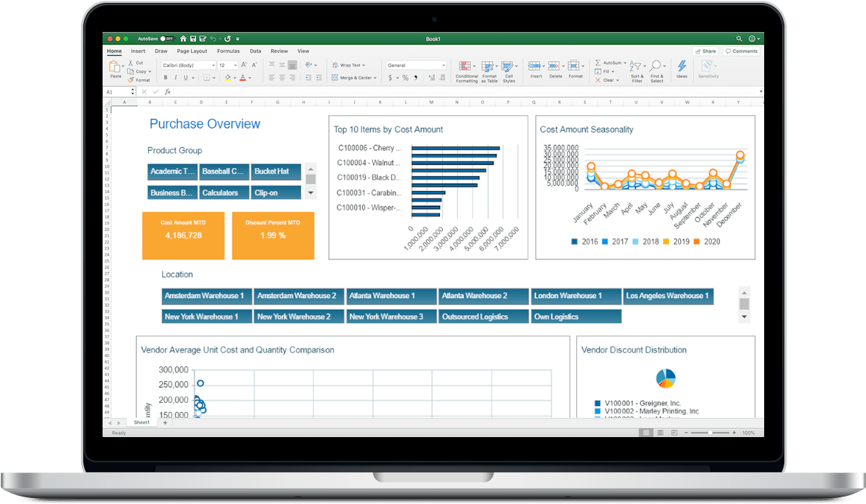Click the fill color bucket icon
Viewport: 866px width, 504px height.
tap(227, 77)
